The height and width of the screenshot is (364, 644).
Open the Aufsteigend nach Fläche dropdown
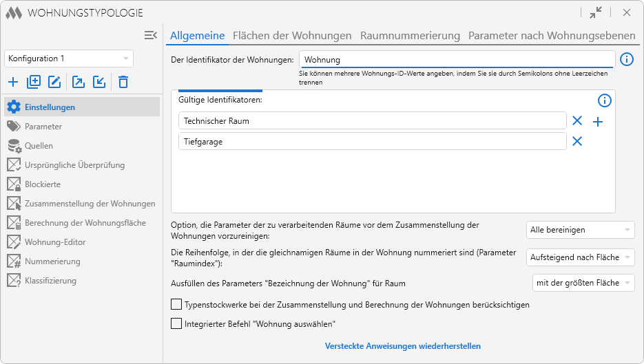pos(580,257)
